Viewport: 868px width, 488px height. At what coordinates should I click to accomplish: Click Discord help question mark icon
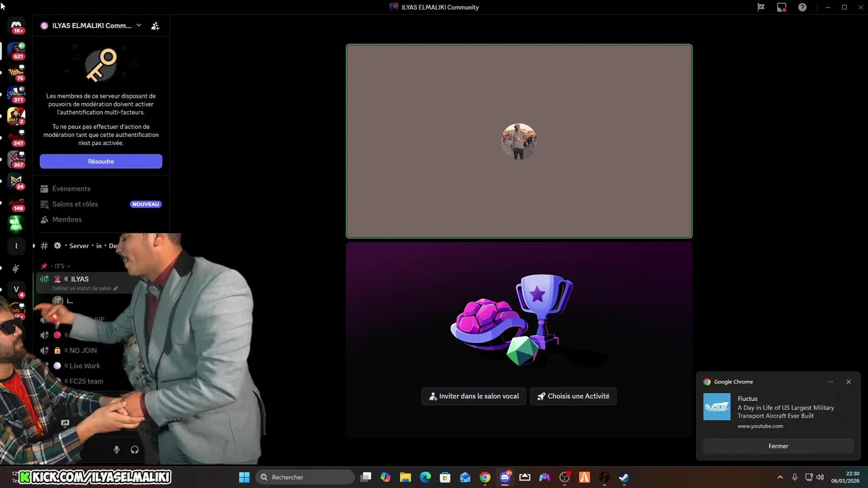[x=802, y=7]
